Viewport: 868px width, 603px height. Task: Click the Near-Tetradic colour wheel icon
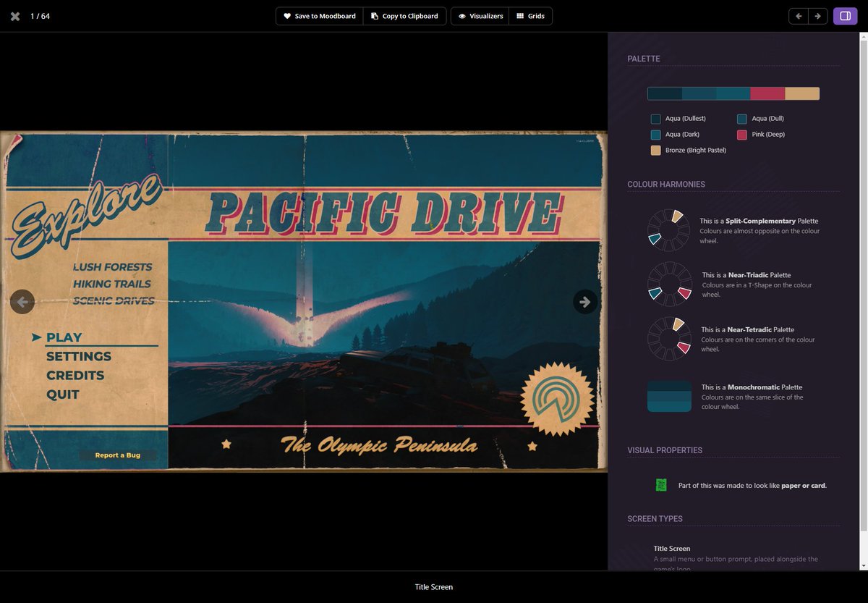point(669,338)
